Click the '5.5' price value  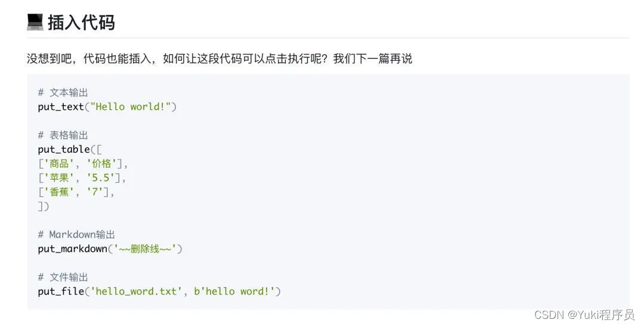(101, 177)
